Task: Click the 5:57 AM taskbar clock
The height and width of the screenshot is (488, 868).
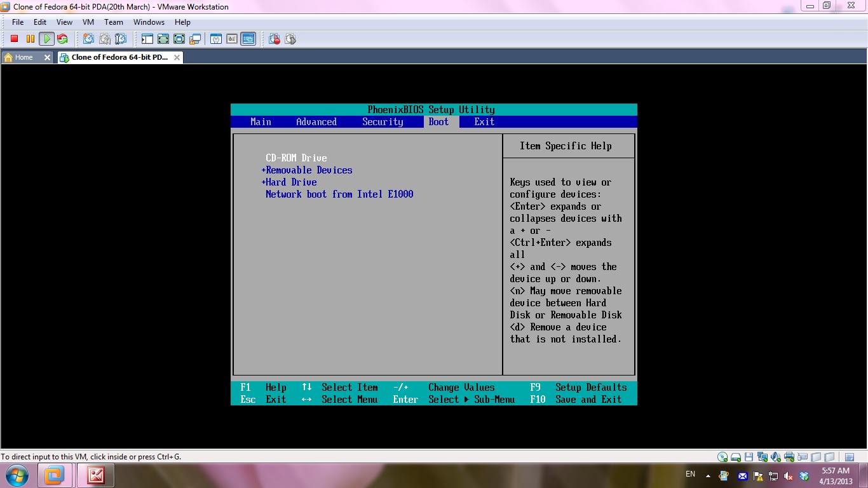Action: [x=836, y=476]
